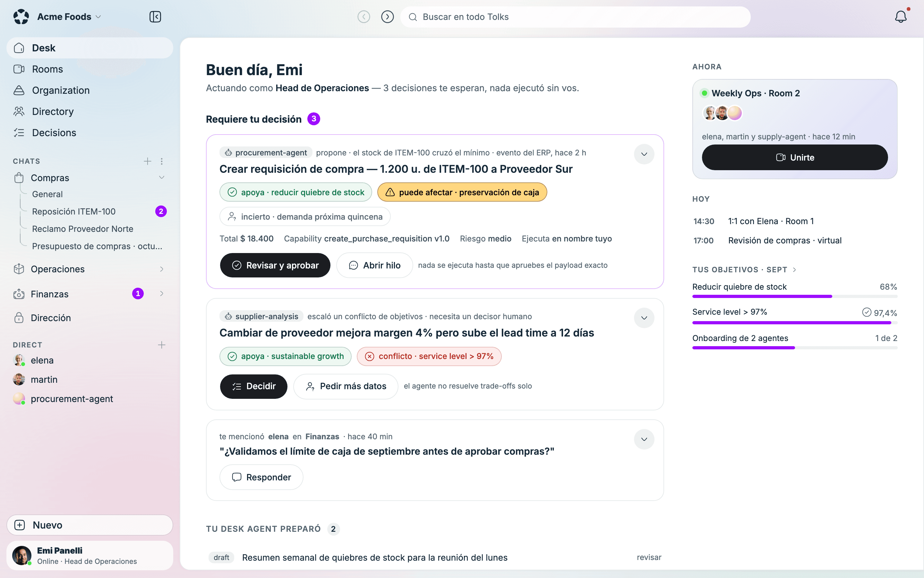Open Rooms in sidebar
This screenshot has height=578, width=924.
[x=90, y=69]
